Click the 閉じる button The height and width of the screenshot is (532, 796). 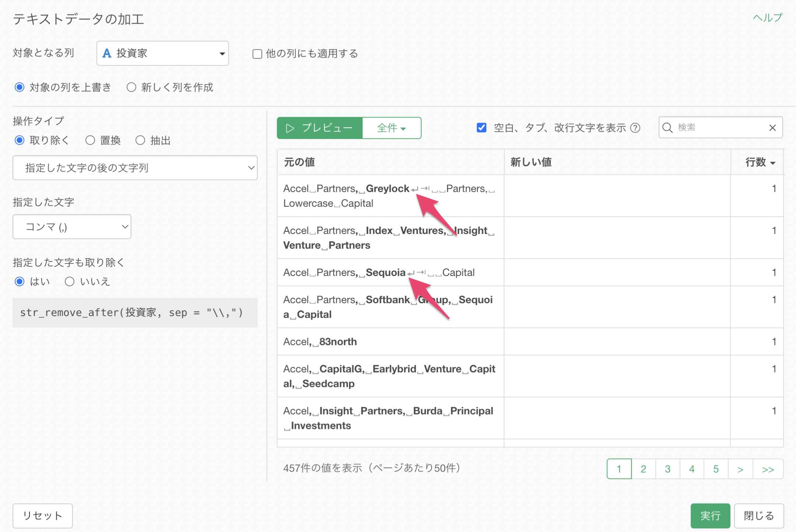tap(759, 516)
